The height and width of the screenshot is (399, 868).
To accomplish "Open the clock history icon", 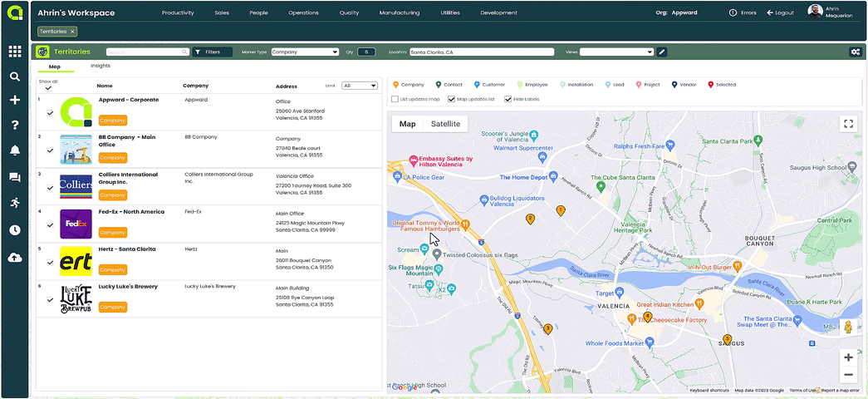I will click(x=15, y=230).
